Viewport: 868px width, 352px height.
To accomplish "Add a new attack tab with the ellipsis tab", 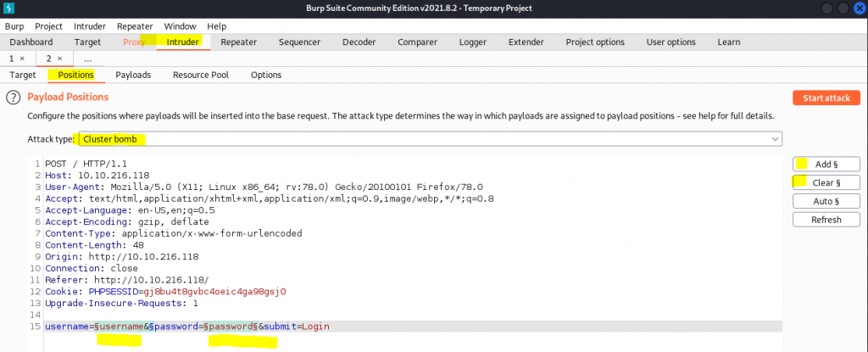I will [88, 59].
